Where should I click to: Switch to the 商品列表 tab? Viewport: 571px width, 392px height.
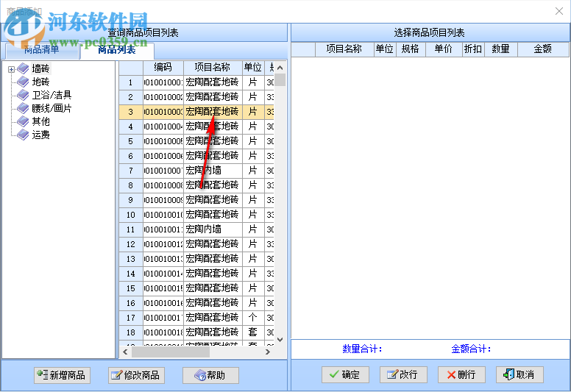point(117,50)
